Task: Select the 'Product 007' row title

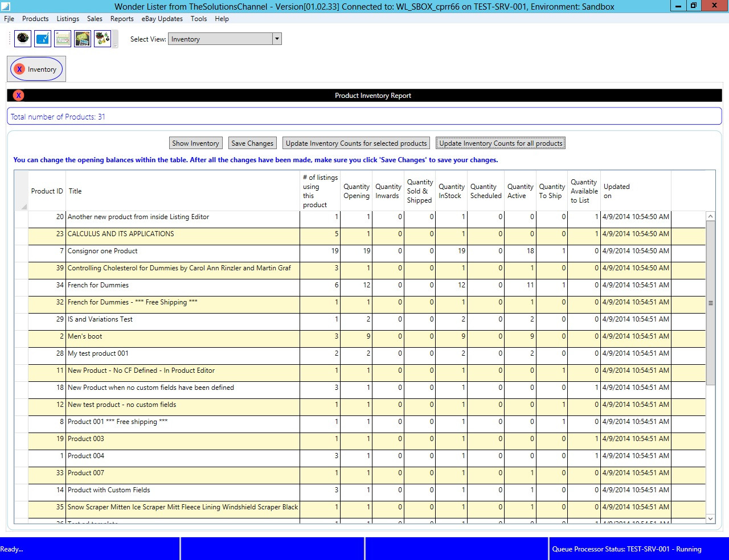Action: coord(86,473)
